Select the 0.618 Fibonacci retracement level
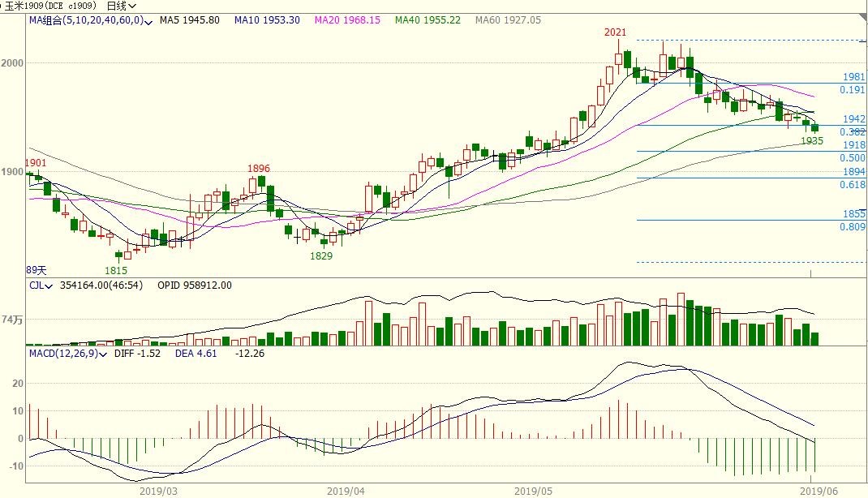This screenshot has height=498, width=868. (853, 185)
